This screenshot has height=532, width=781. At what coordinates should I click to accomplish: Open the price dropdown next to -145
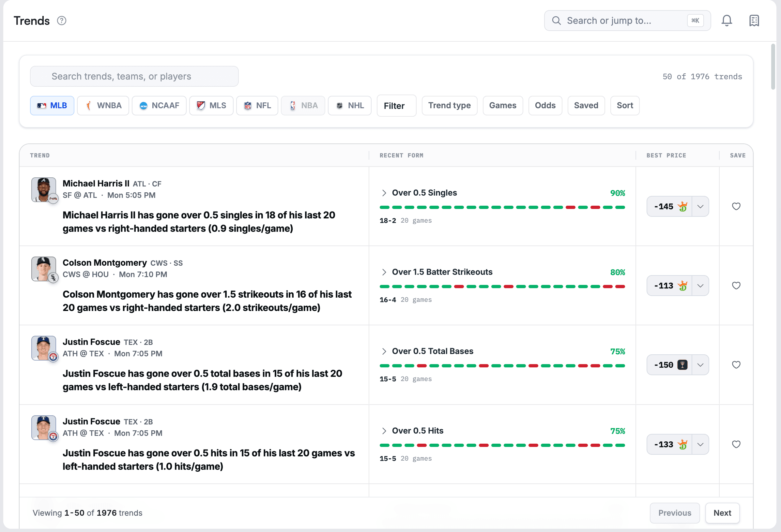pos(700,206)
